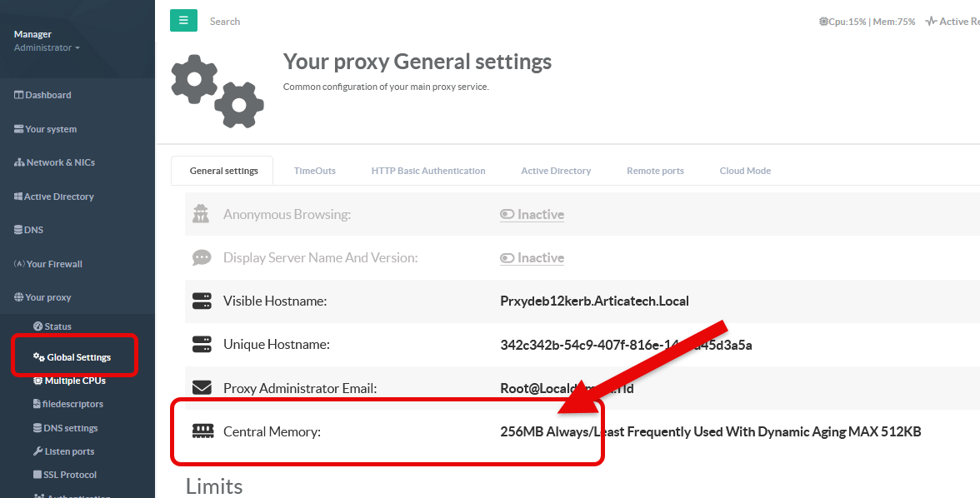Screen dimensions: 980x498
Task: Click the green hamburger menu button
Action: (x=183, y=21)
